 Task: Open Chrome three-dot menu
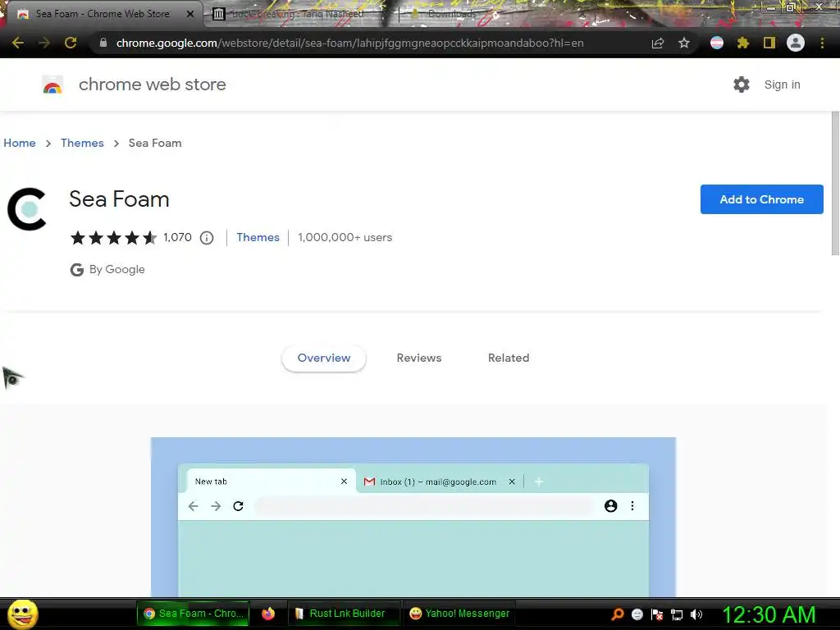(822, 43)
